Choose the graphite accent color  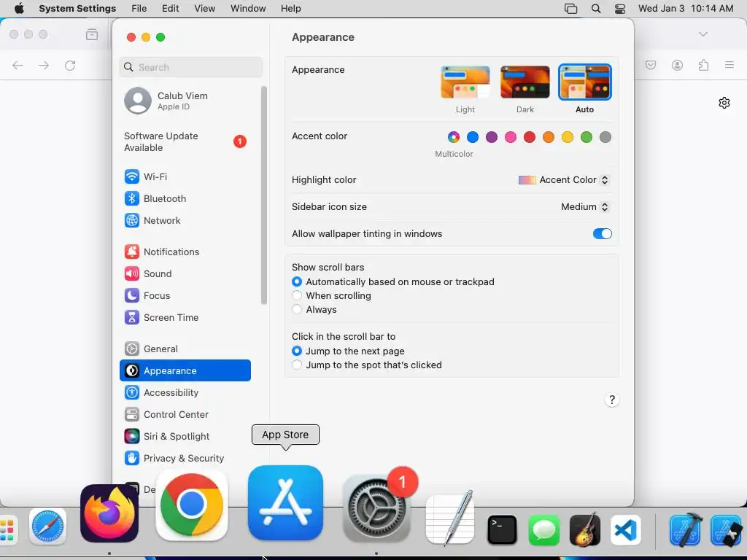pyautogui.click(x=605, y=137)
